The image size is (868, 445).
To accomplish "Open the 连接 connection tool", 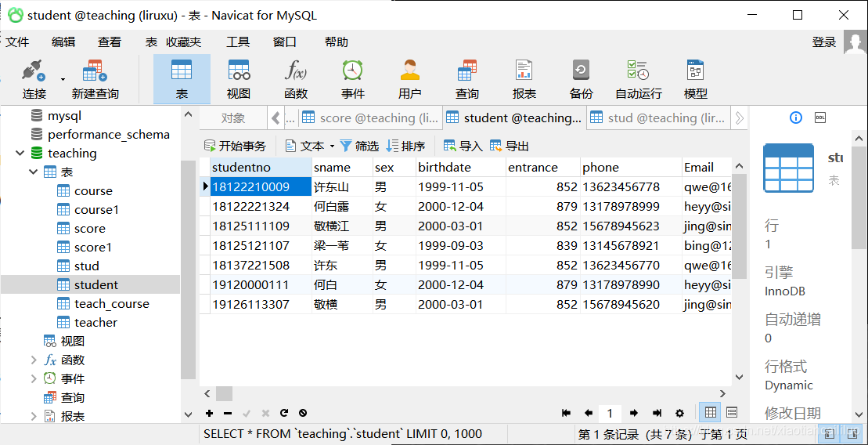I will click(x=34, y=80).
